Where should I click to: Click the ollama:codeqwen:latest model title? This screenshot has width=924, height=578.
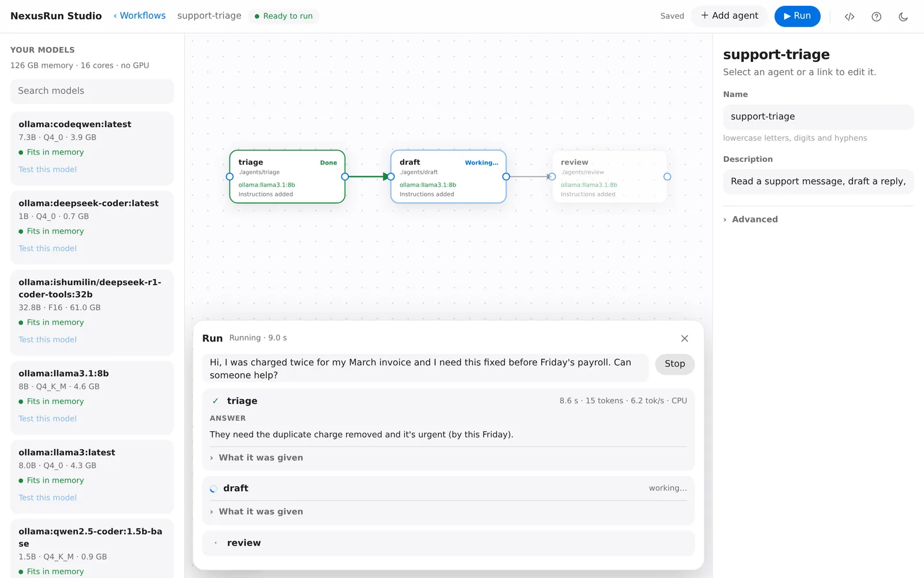(x=75, y=124)
